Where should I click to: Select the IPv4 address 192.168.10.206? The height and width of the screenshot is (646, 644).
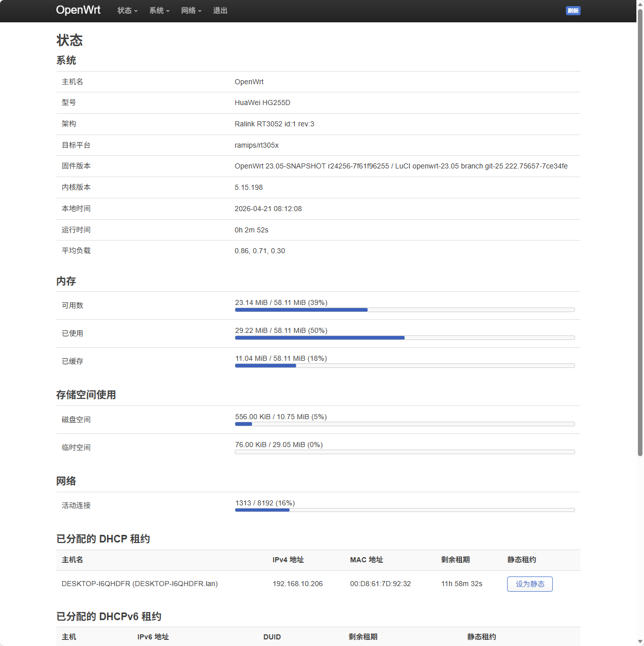(298, 584)
